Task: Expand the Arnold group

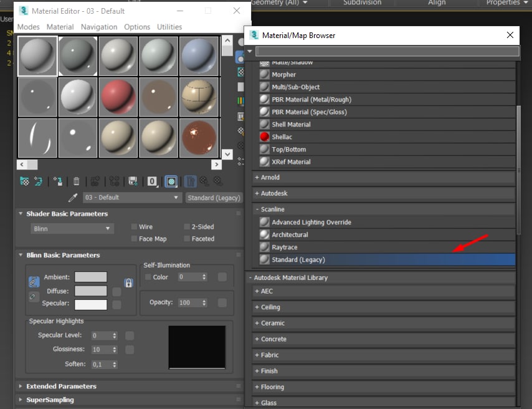Action: [x=384, y=177]
